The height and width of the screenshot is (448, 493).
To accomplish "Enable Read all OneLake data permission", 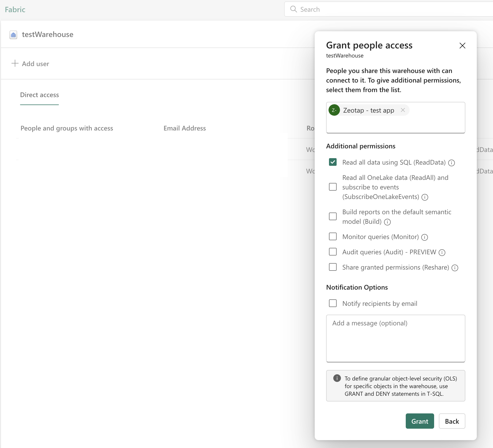I will tap(333, 187).
